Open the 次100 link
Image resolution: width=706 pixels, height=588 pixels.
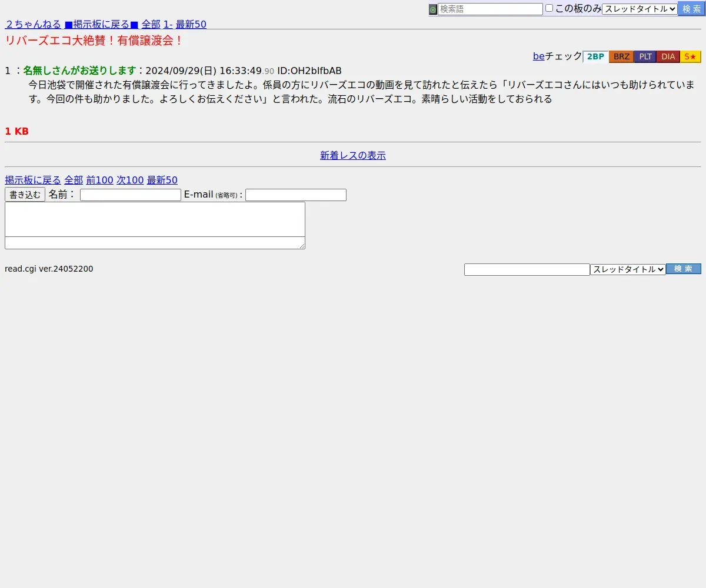[130, 180]
